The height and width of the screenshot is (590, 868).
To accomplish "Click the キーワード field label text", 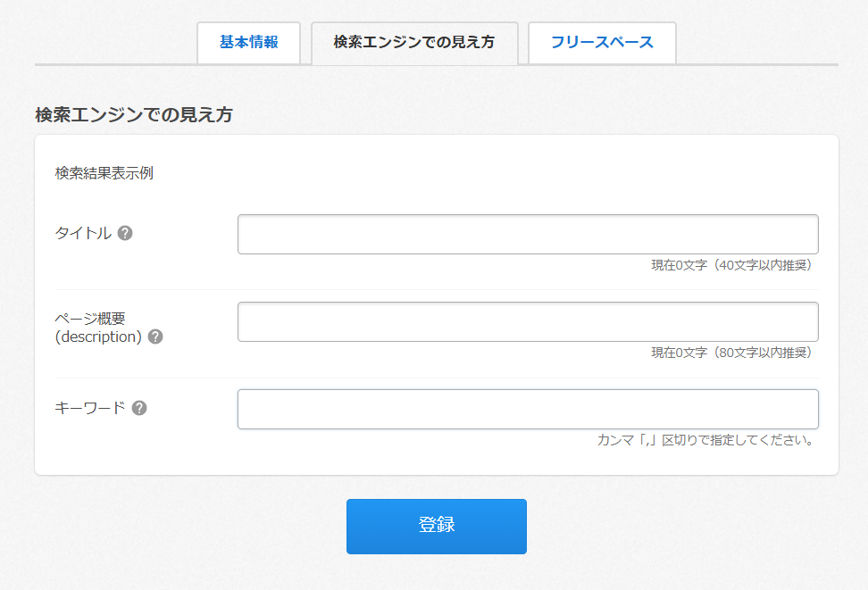I will coord(90,408).
